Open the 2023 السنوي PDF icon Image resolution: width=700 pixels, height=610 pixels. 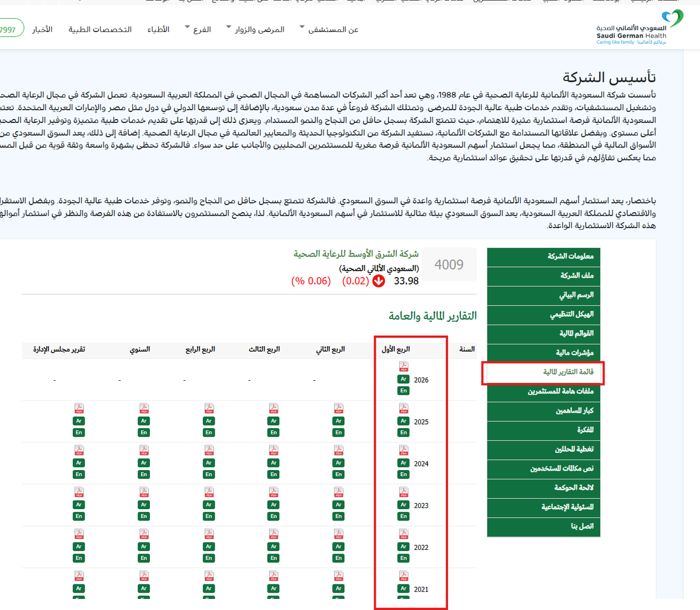(144, 492)
